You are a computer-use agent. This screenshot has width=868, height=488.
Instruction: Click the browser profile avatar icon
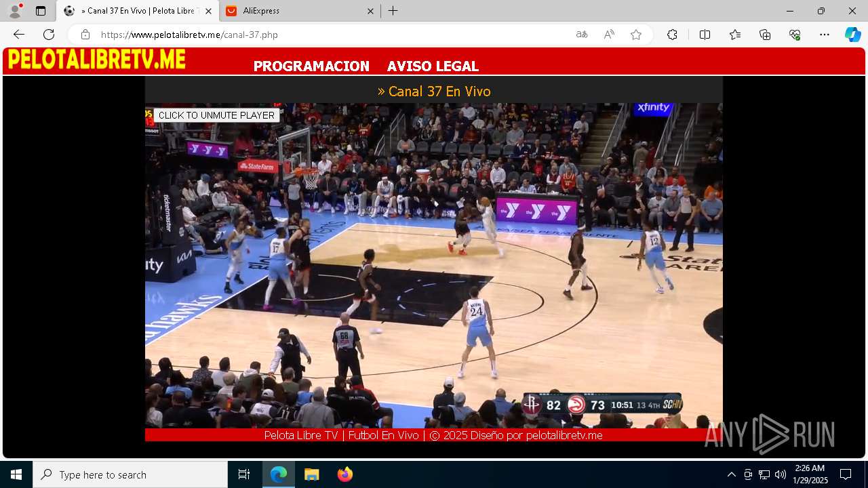pyautogui.click(x=15, y=11)
